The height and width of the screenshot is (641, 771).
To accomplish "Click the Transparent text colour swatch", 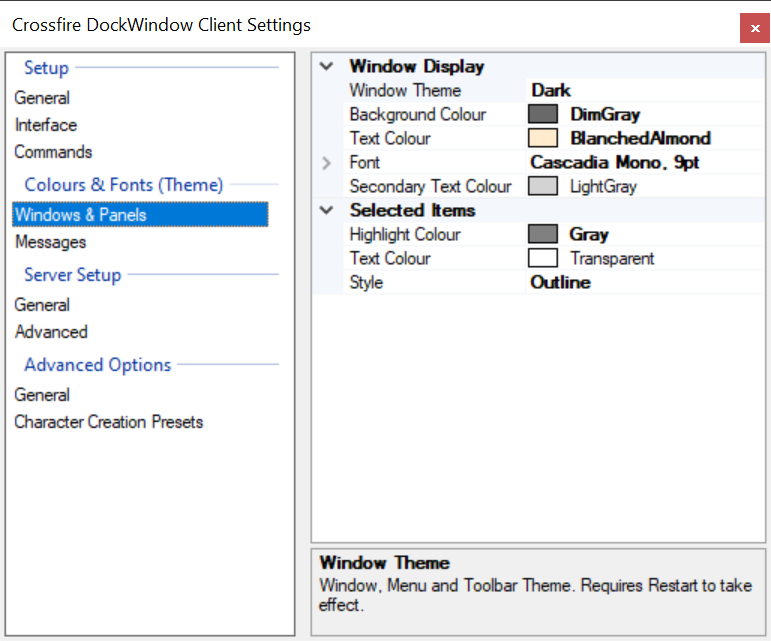I will [543, 258].
